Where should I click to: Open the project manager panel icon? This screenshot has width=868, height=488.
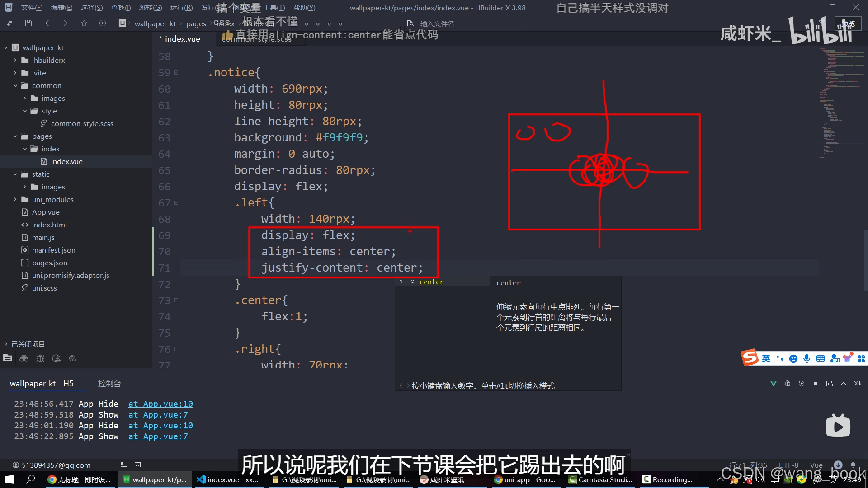(x=8, y=358)
